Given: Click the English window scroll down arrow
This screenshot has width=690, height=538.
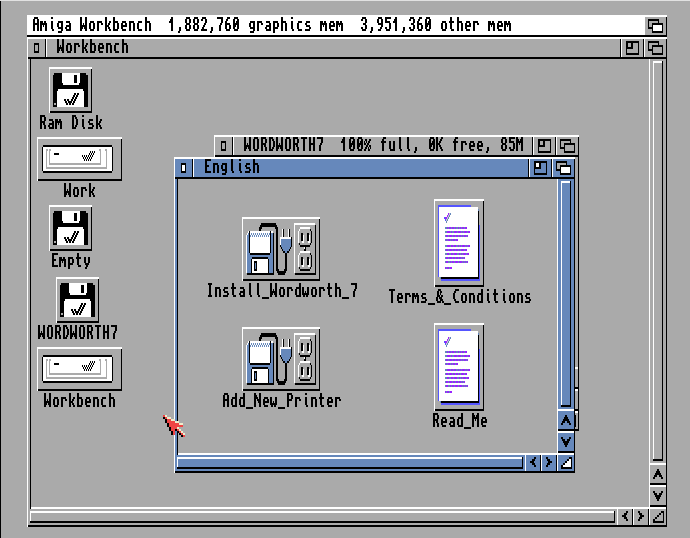Looking at the screenshot, I should coord(565,441).
